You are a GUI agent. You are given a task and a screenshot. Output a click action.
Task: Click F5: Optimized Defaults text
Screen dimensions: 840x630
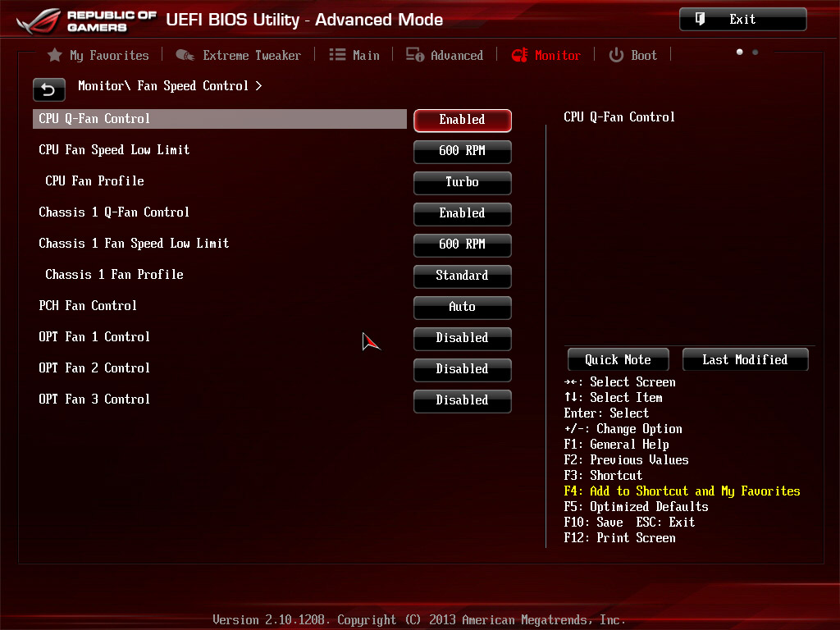636,506
